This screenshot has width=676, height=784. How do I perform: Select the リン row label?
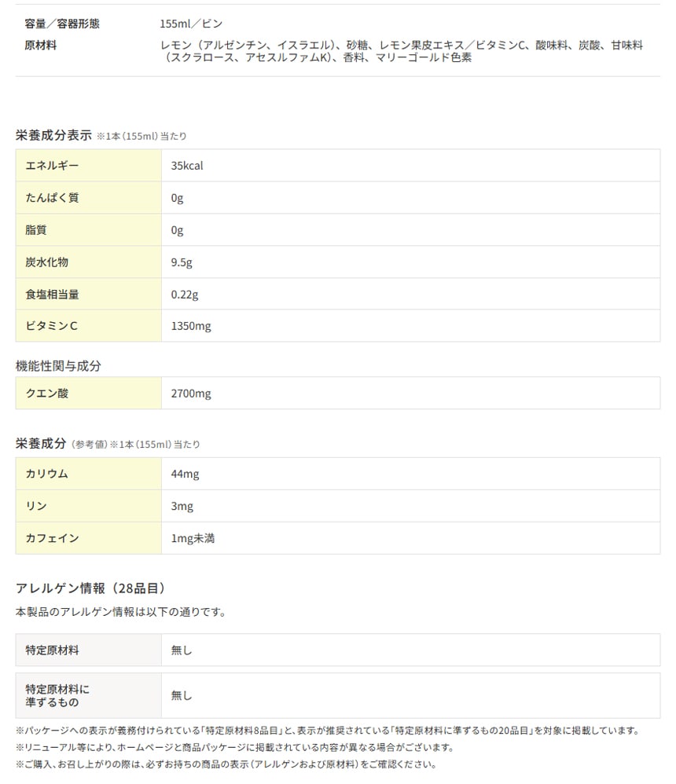36,506
